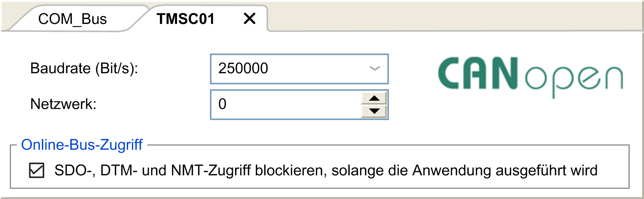Click the 250000 baudrate value
The height and width of the screenshot is (199, 644).
click(x=243, y=69)
